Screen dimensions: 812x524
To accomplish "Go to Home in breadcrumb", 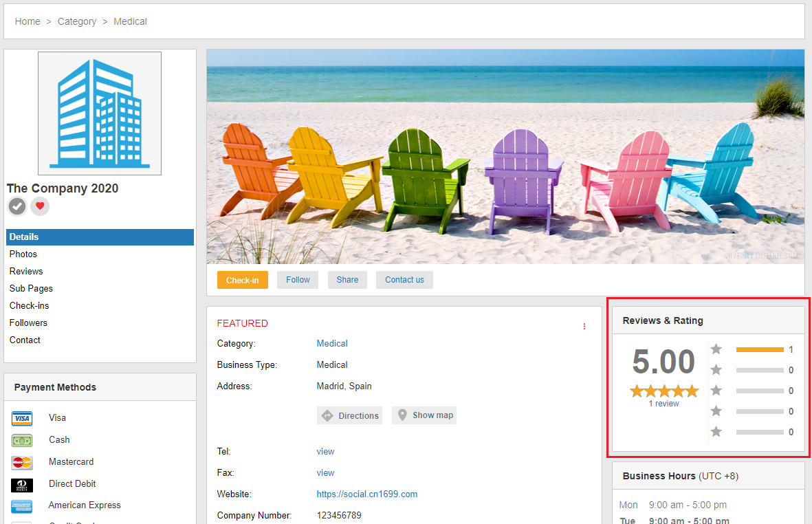I will 28,21.
